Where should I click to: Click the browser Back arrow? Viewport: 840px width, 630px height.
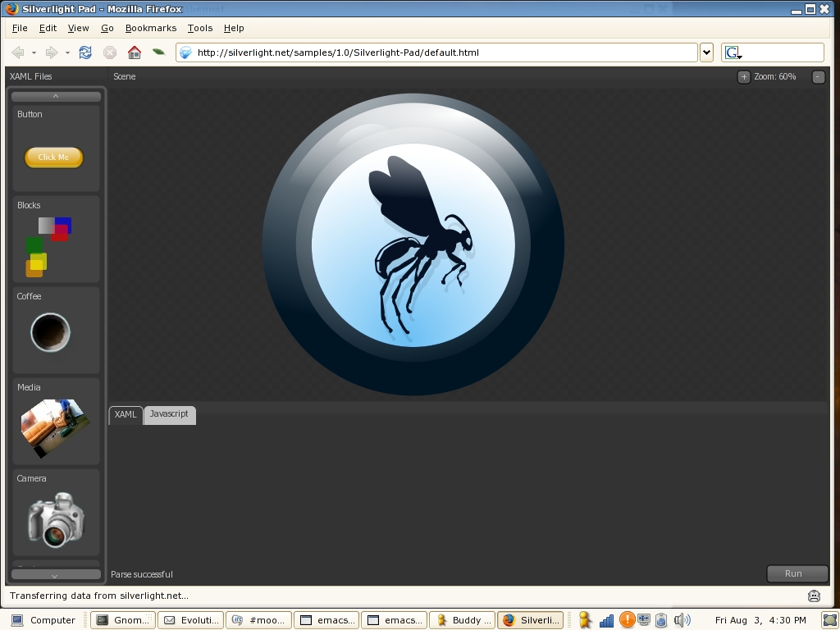click(x=18, y=52)
